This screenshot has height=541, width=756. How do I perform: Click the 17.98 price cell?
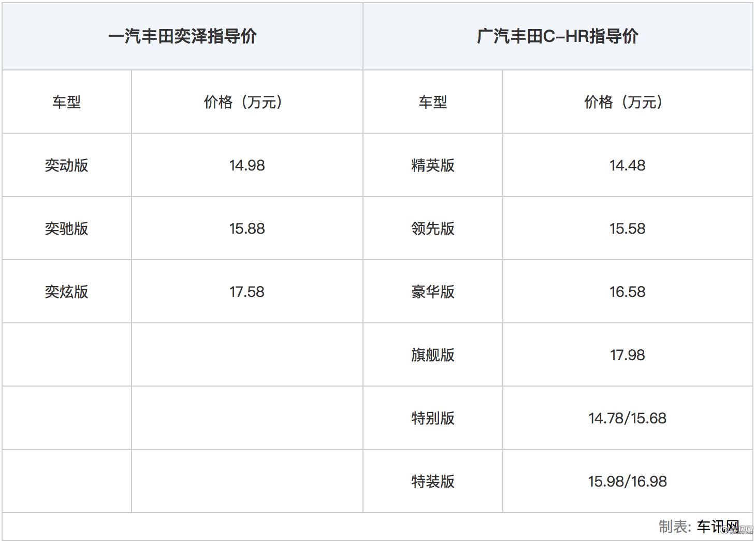628,355
